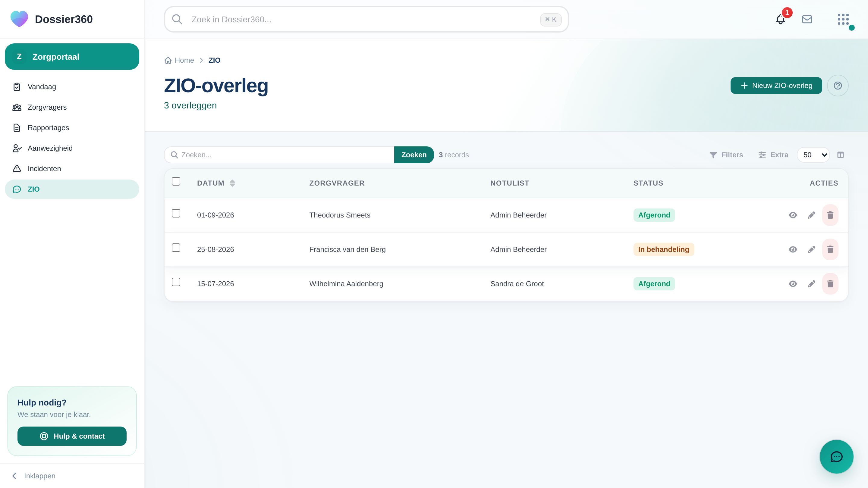
Task: View the Theodorus Smeets overleg
Action: (793, 215)
